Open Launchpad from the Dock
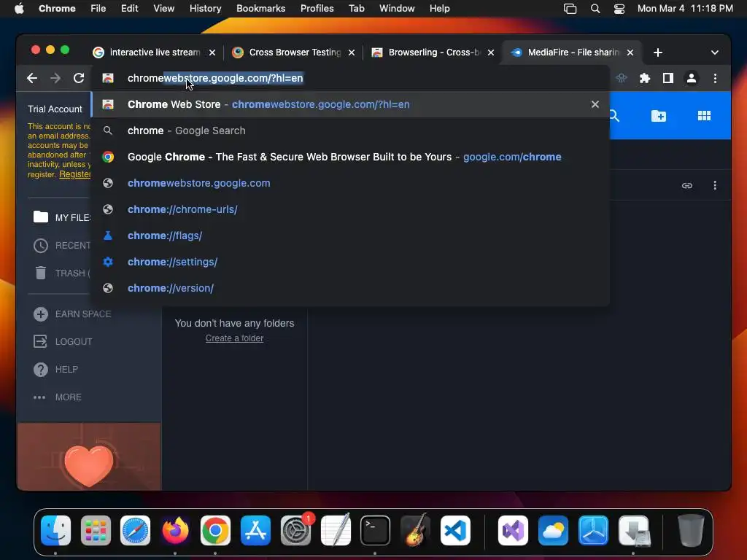This screenshot has width=747, height=560. click(96, 530)
